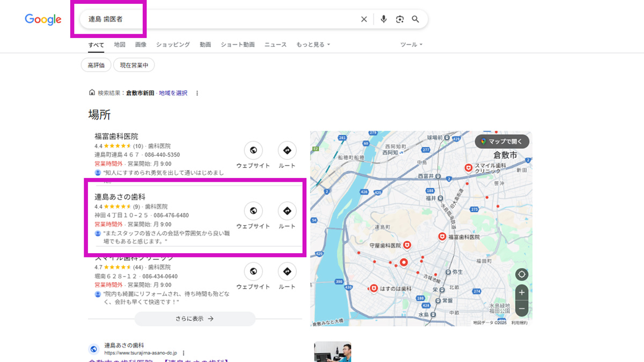Open website for スマイル歯科クリニック
The width and height of the screenshot is (644, 362).
point(253,272)
